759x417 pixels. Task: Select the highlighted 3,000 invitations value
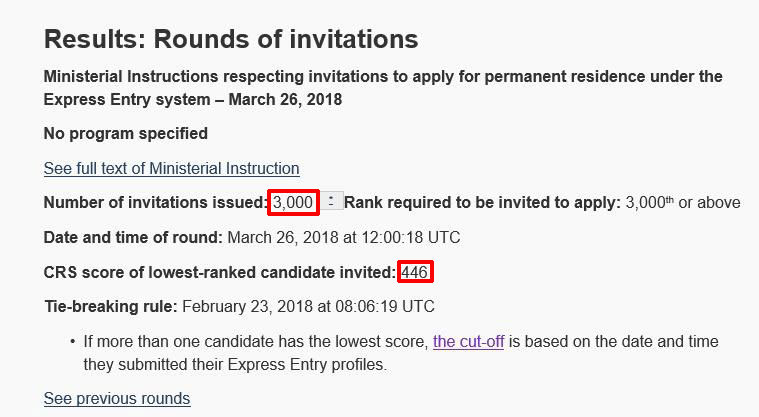click(x=293, y=202)
